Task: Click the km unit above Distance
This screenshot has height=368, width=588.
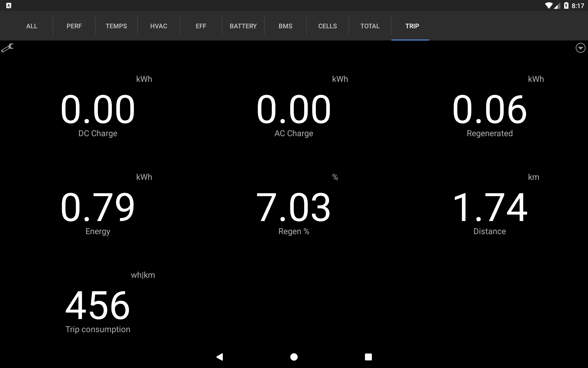Action: [x=534, y=177]
